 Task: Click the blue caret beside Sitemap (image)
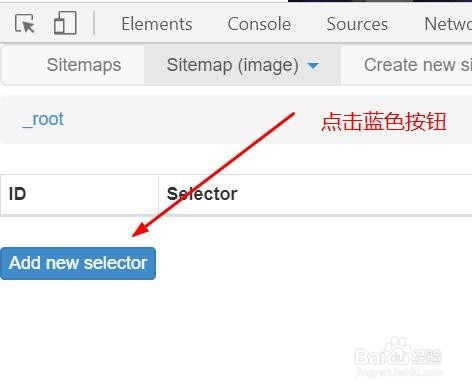pyautogui.click(x=313, y=66)
